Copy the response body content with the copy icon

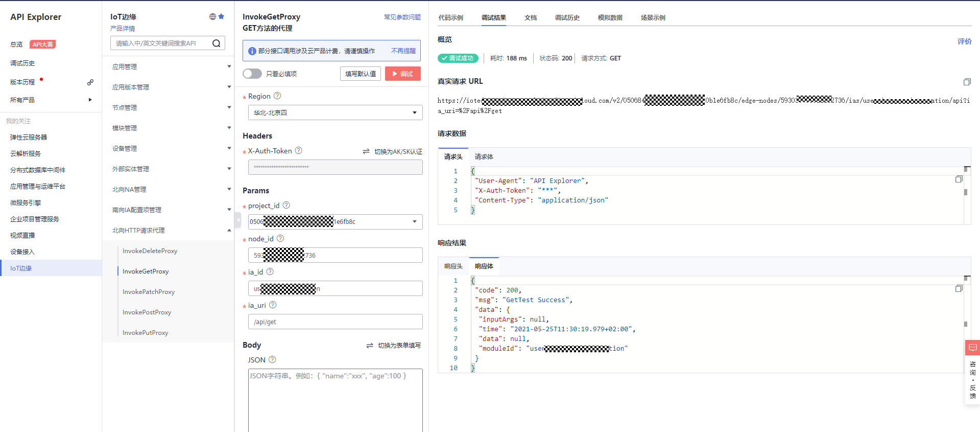959,288
